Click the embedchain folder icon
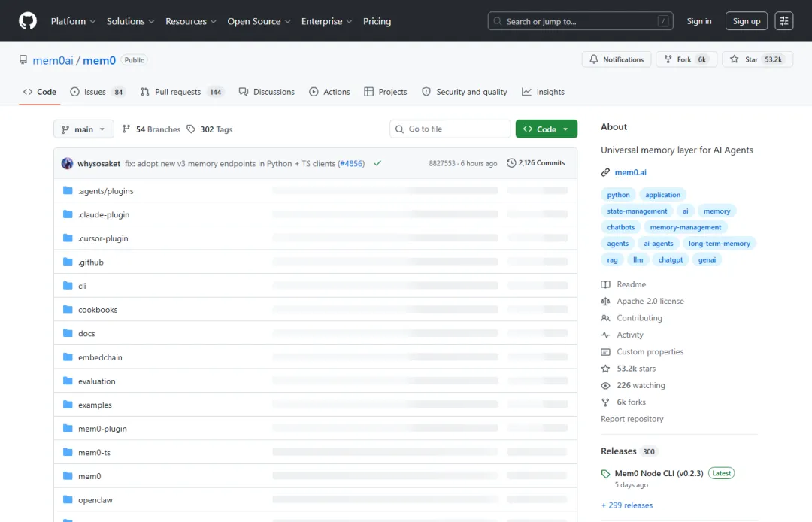Viewport: 812px width, 522px height. 68,357
